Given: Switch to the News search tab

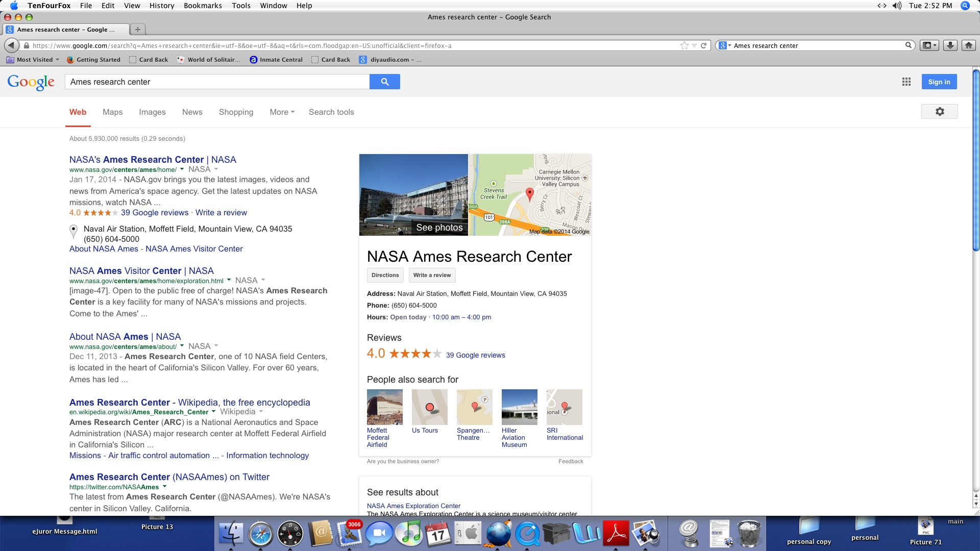Looking at the screenshot, I should [x=192, y=112].
